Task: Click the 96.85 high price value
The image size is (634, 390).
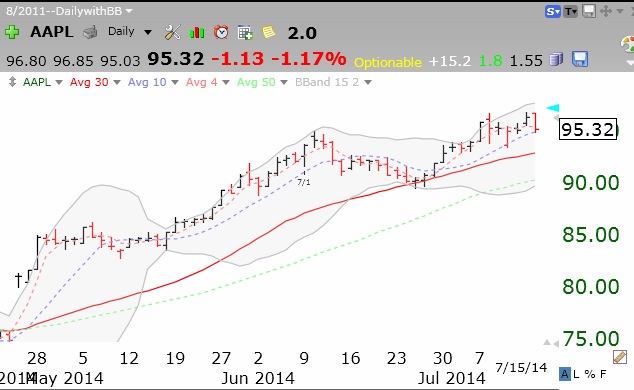Action: pos(73,61)
